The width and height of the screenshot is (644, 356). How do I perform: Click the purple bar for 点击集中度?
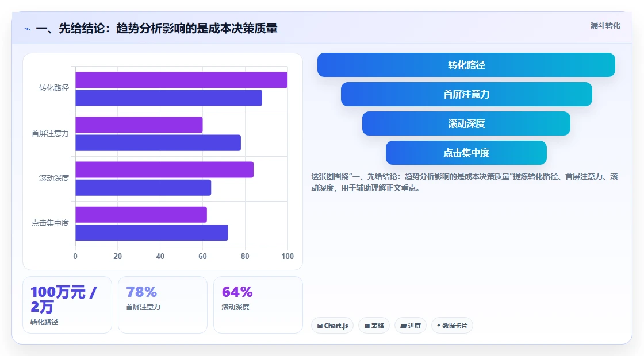tap(141, 215)
